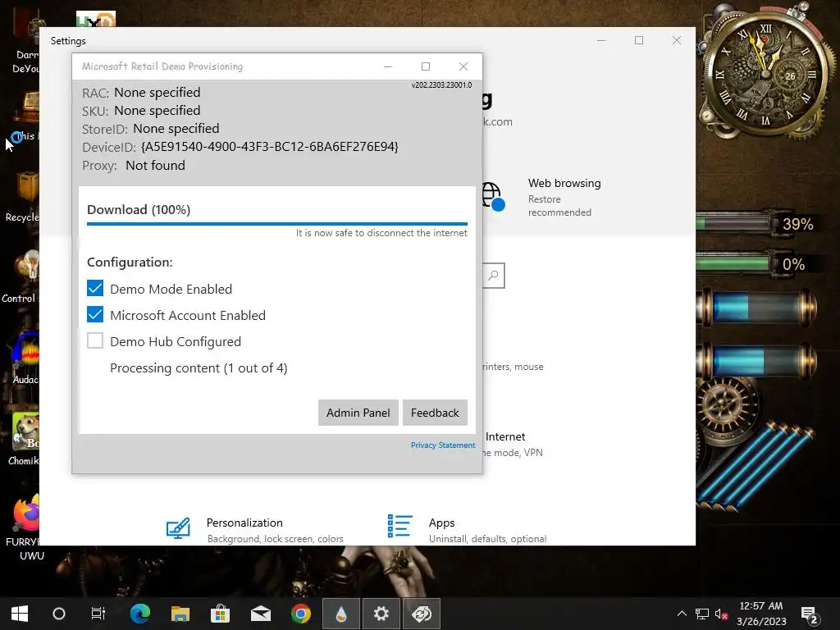Open Task View on taskbar
Screen dimensions: 840x630
click(98, 614)
